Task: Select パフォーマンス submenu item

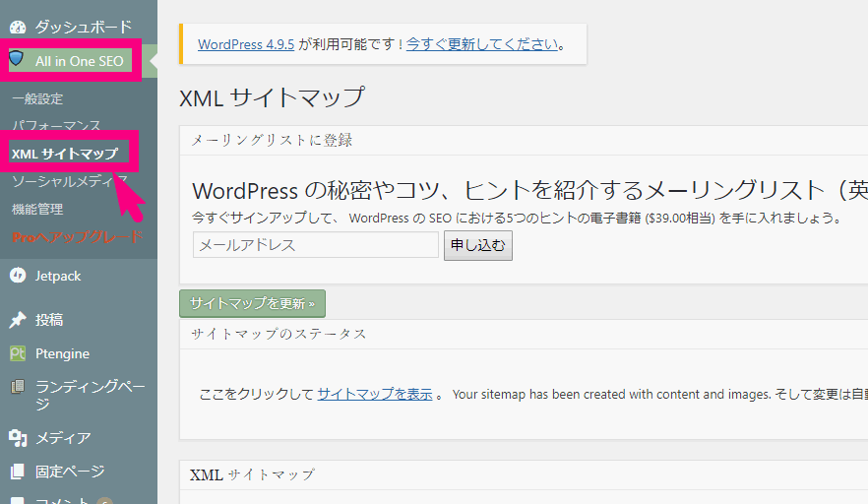Action: pos(56,125)
